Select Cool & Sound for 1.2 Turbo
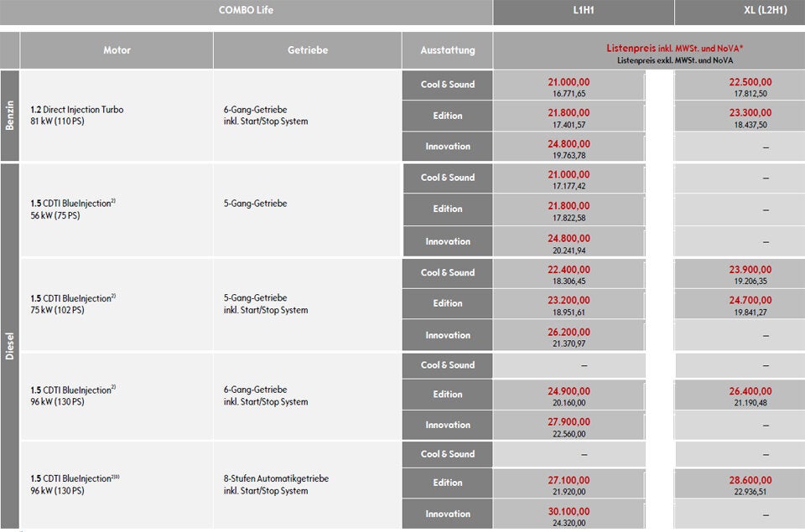805x532 pixels. pos(447,85)
